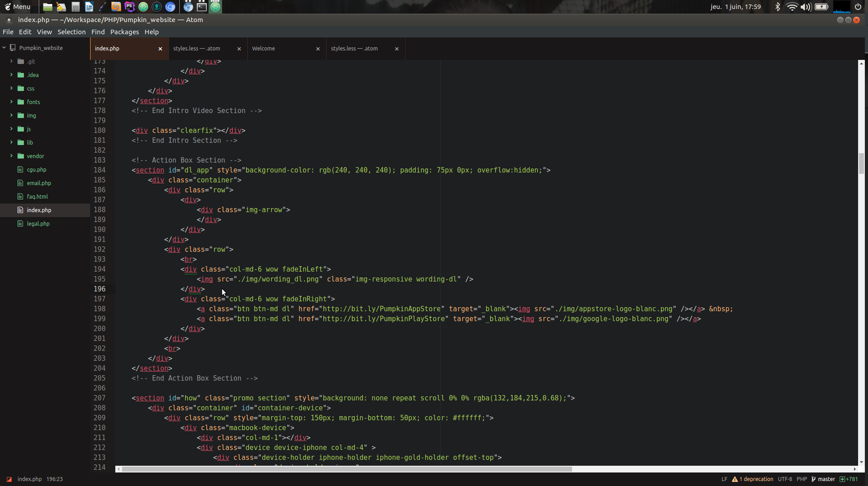Open the Wi-Fi network indicator
The image size is (868, 486).
pyautogui.click(x=791, y=7)
